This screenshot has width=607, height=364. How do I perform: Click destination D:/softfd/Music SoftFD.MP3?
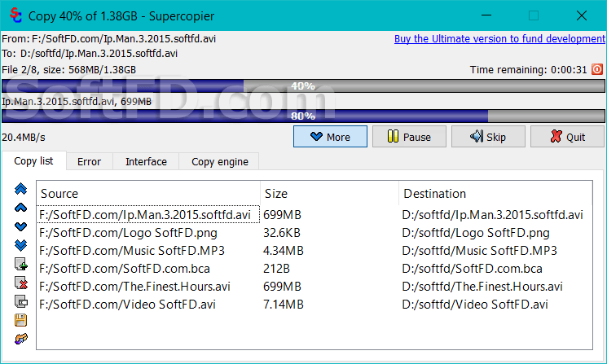point(480,251)
